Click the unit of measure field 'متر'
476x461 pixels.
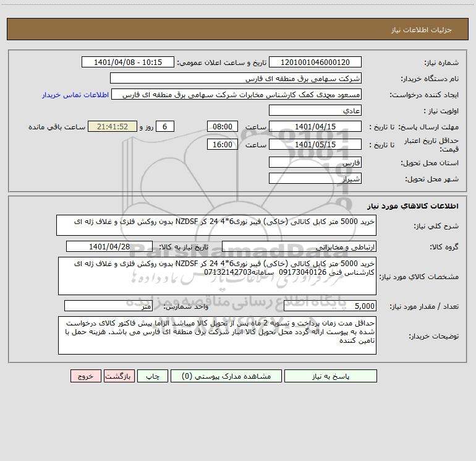[x=108, y=306]
